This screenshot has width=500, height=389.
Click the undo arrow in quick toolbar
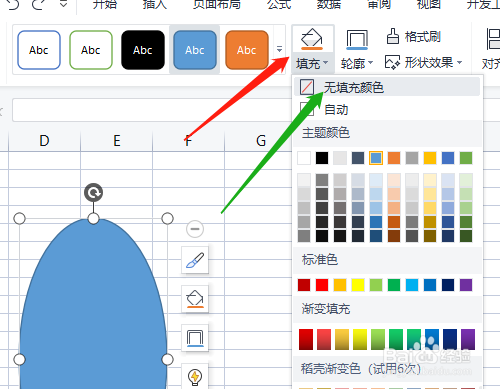(x=13, y=4)
